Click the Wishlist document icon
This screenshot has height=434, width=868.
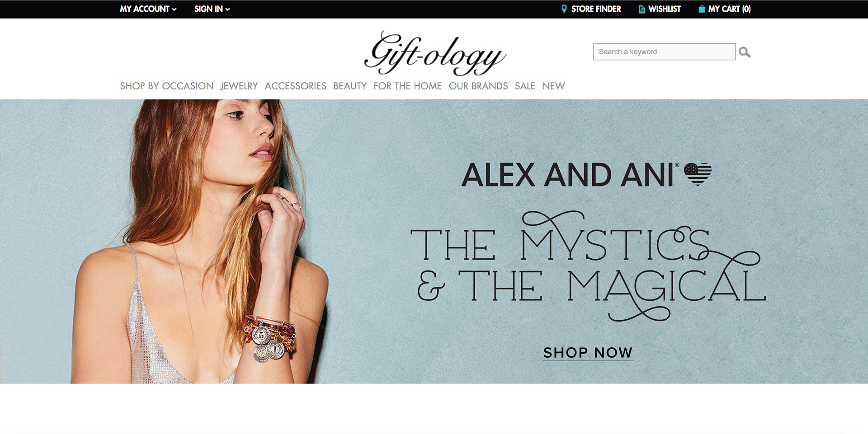[x=642, y=9]
